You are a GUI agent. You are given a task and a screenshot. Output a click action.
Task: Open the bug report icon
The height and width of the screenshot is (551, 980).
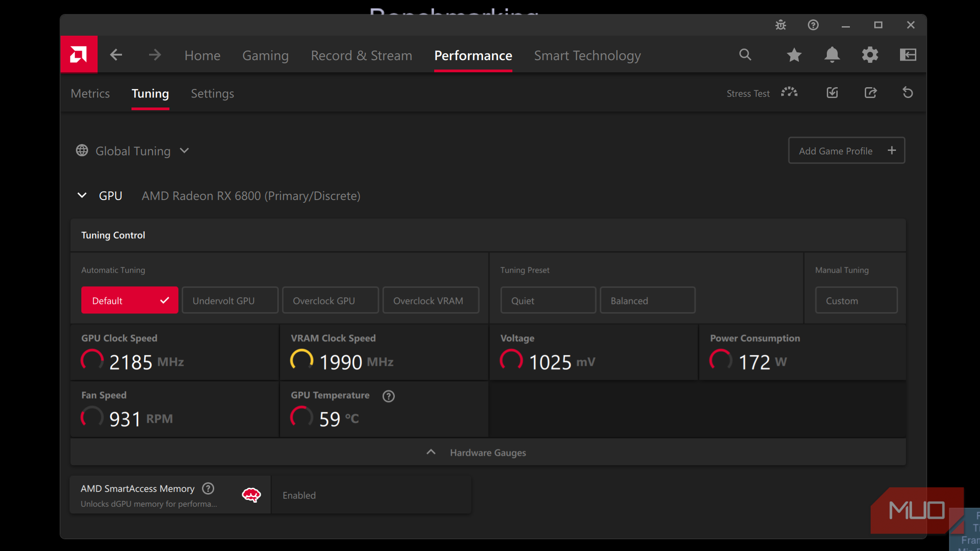[x=780, y=25]
